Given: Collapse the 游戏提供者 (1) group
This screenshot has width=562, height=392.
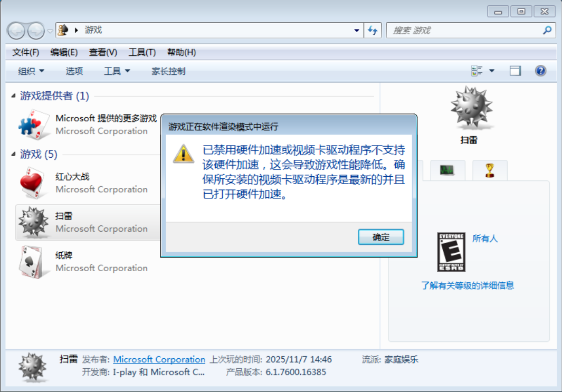Looking at the screenshot, I should pyautogui.click(x=13, y=95).
